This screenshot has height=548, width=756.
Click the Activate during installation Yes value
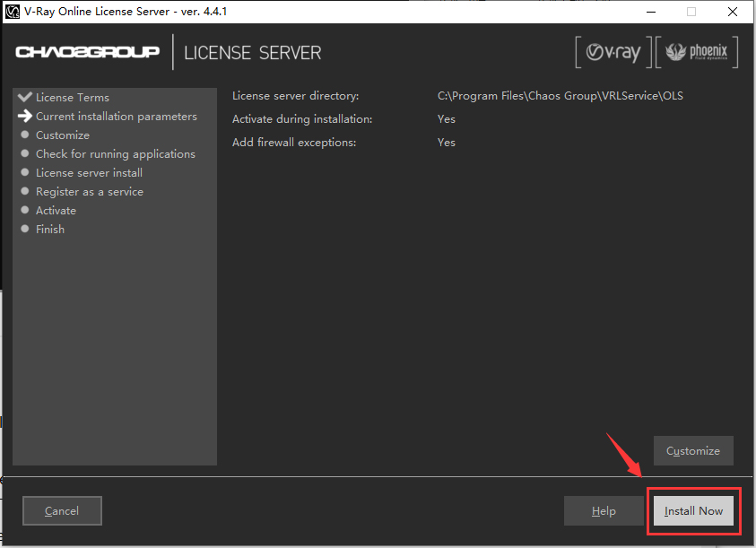click(447, 119)
